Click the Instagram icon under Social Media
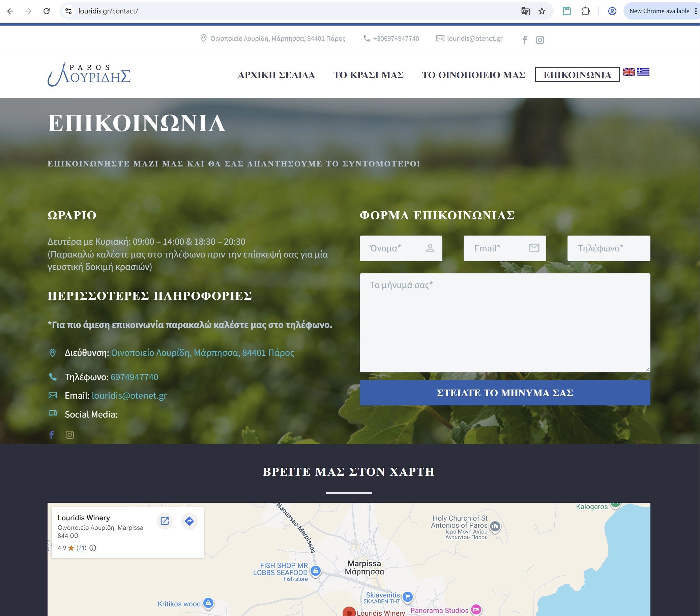This screenshot has width=700, height=616. pos(69,435)
